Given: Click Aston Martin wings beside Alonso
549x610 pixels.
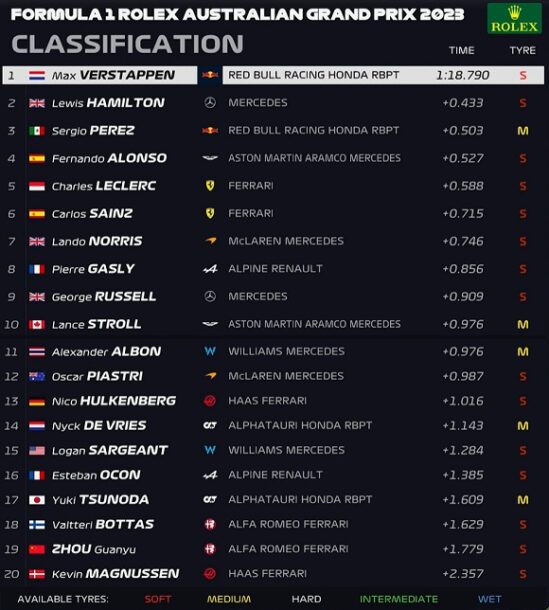Looking at the screenshot, I should [x=210, y=158].
